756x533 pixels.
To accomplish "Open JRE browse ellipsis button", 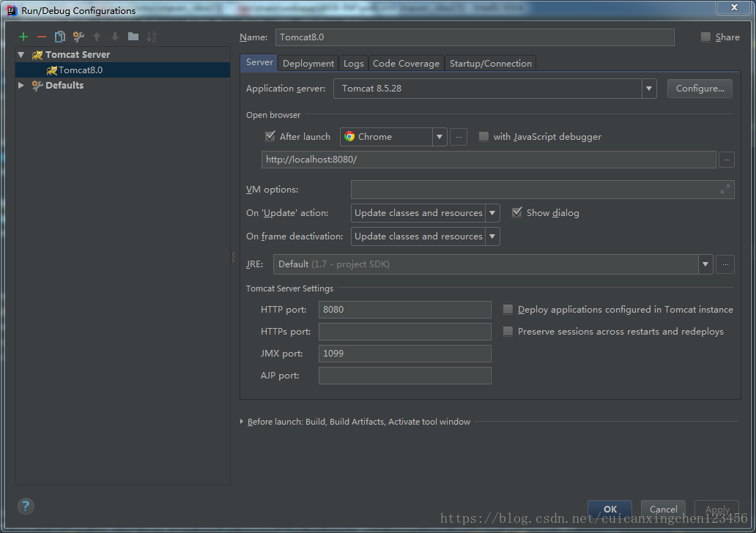I will point(725,264).
